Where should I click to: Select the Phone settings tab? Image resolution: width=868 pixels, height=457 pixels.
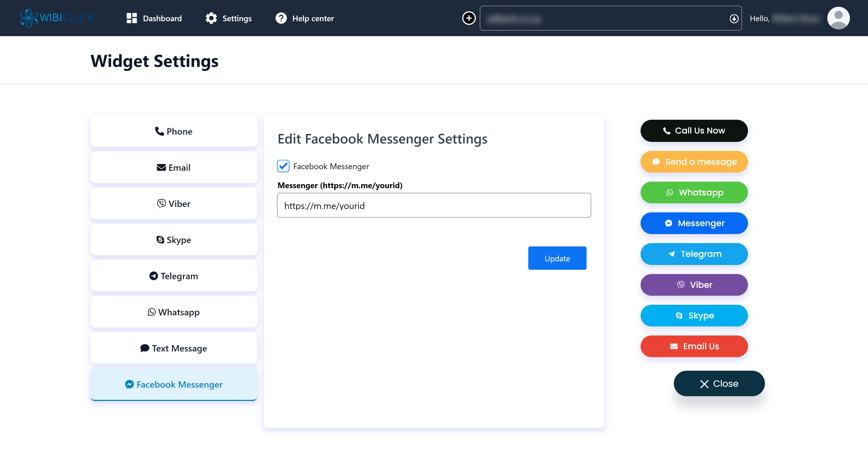(x=174, y=131)
